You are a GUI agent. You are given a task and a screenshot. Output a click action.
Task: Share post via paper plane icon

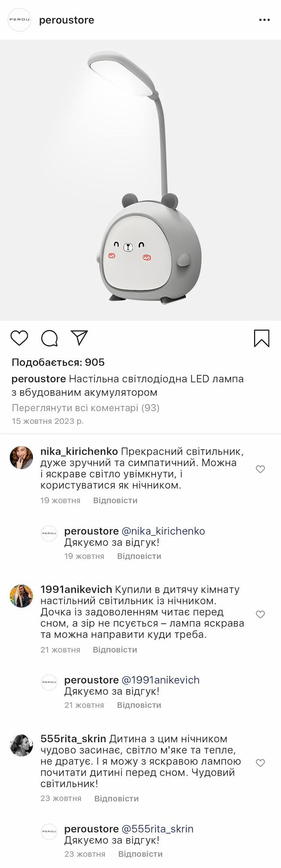pos(79,338)
